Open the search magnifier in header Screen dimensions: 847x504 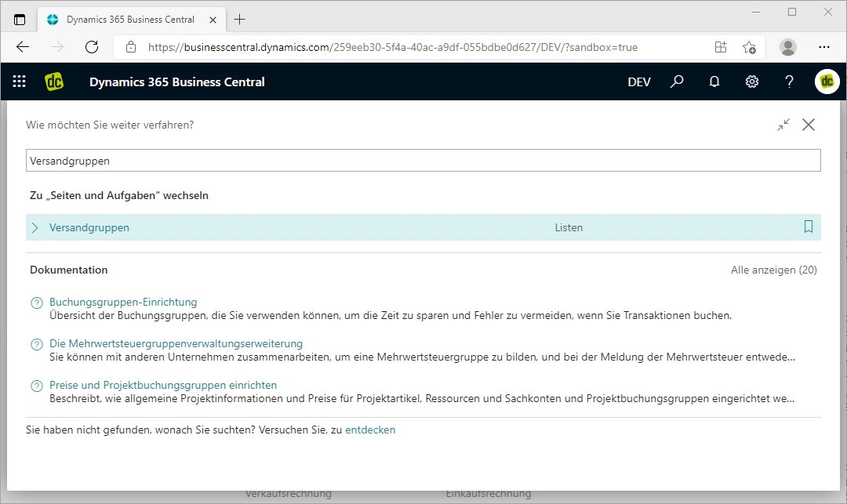tap(677, 82)
